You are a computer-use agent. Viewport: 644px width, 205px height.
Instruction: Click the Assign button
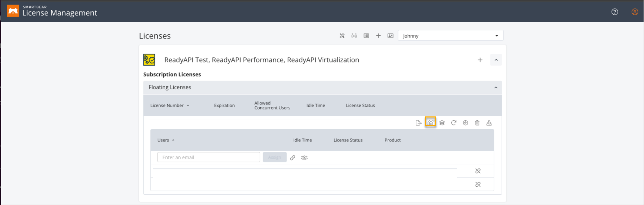tap(274, 157)
